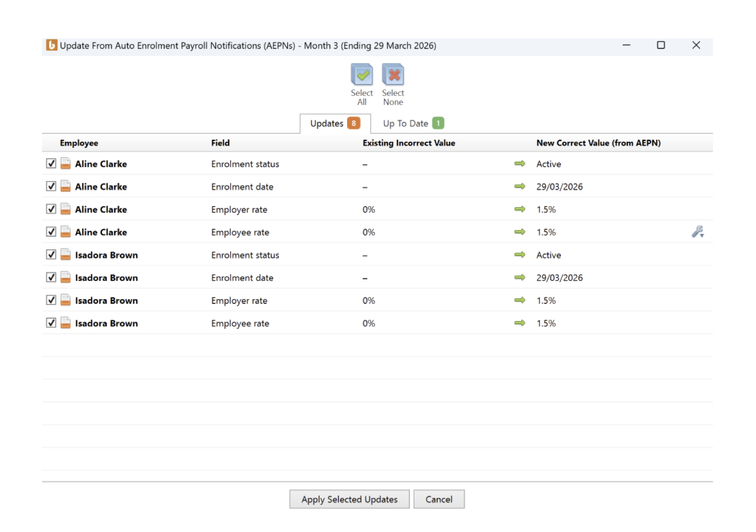The width and height of the screenshot is (756, 532).
Task: Sort by the Employee column header
Action: 79,143
